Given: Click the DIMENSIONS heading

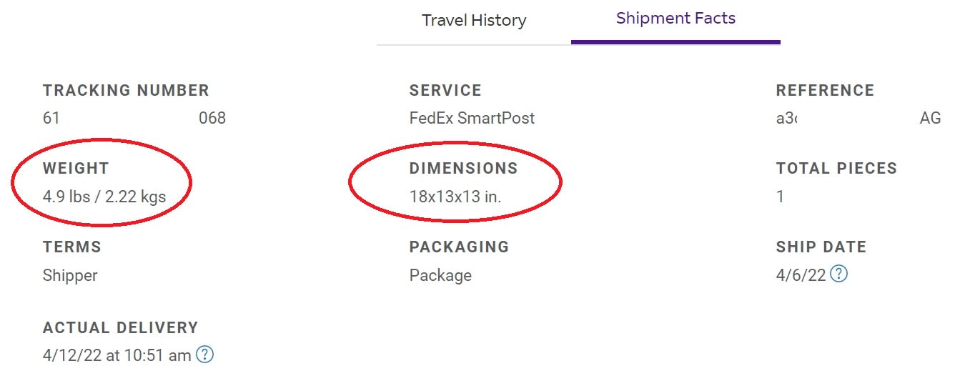Looking at the screenshot, I should 463,169.
